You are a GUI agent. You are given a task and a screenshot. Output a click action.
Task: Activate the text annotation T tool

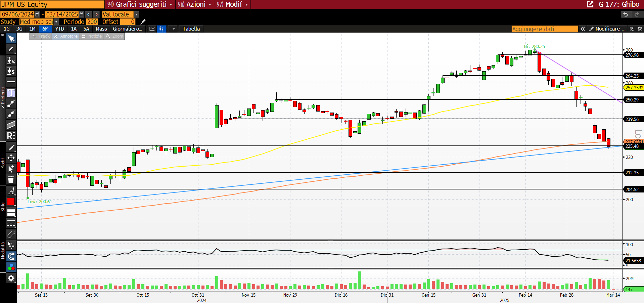[x=11, y=93]
